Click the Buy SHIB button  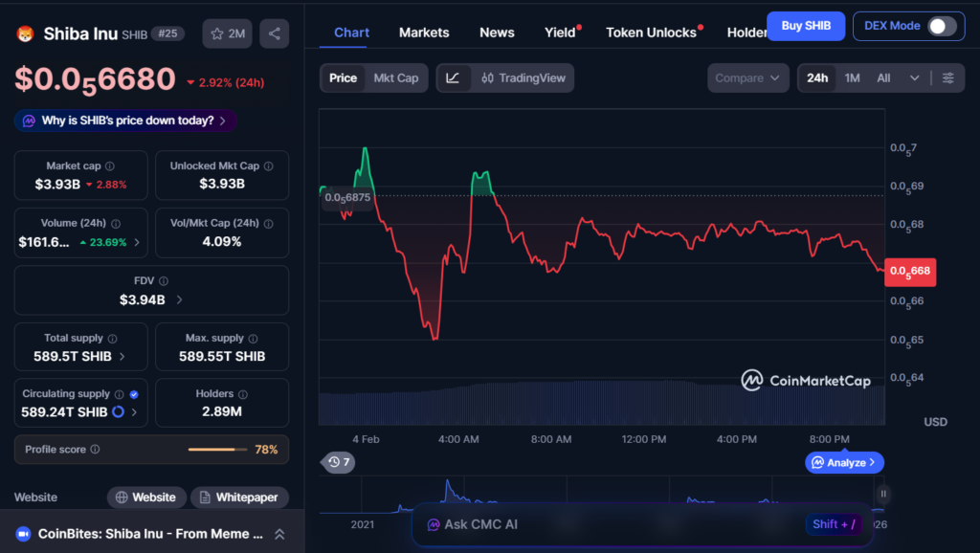click(805, 26)
